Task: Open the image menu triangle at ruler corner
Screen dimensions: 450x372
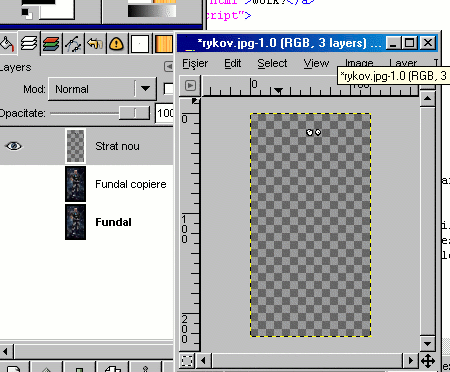Action: pyautogui.click(x=190, y=86)
